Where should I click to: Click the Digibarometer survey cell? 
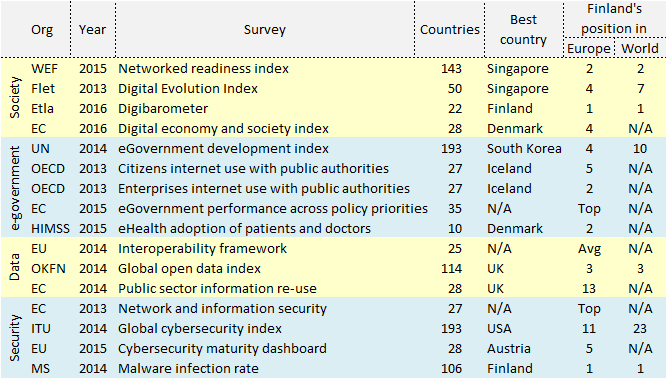163,109
